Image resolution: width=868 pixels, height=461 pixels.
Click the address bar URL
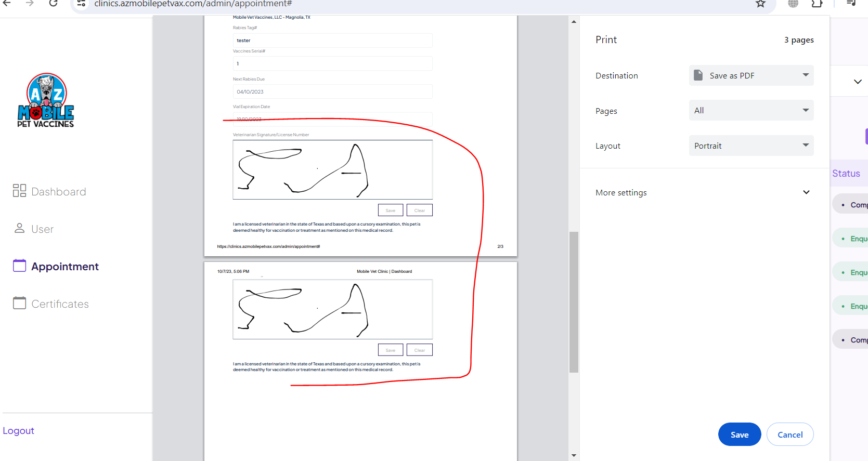(x=193, y=4)
